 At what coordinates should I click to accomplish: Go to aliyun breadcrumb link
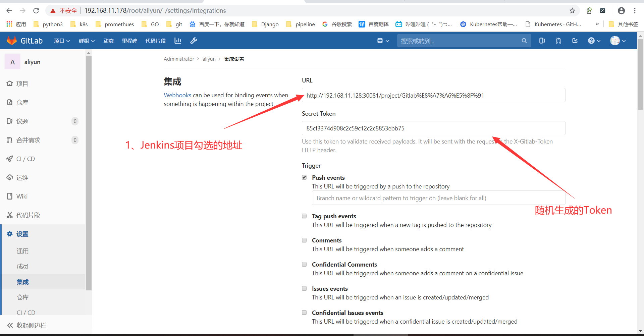pyautogui.click(x=209, y=59)
